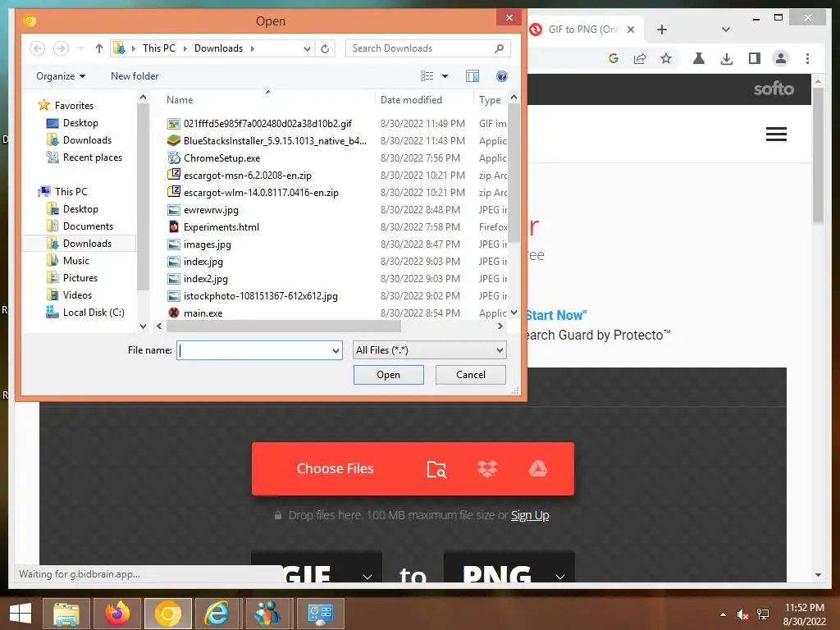This screenshot has width=840, height=630.
Task: Click the Google icon in address bar
Action: (614, 58)
